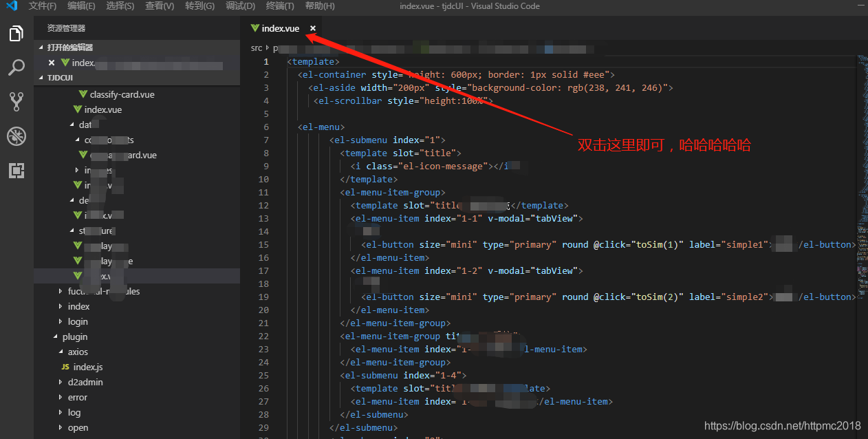Open the 文件(F) menu
The width and height of the screenshot is (868, 439).
[43, 6]
